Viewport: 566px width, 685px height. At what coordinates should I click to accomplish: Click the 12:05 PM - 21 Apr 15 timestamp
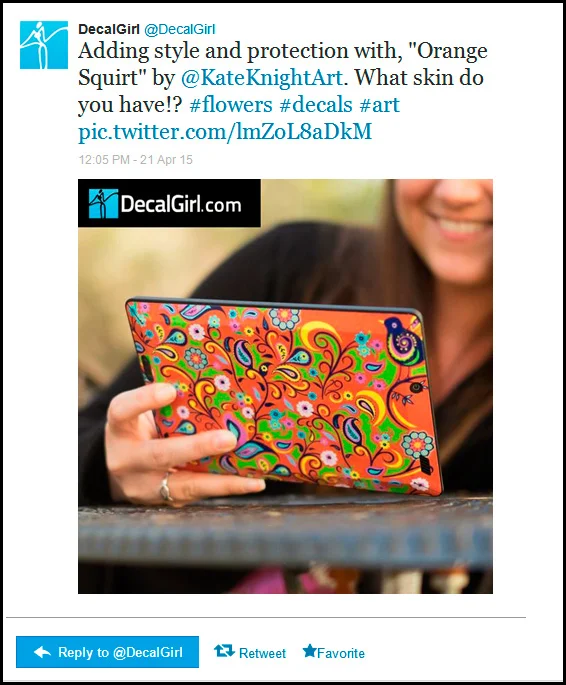pyautogui.click(x=135, y=159)
